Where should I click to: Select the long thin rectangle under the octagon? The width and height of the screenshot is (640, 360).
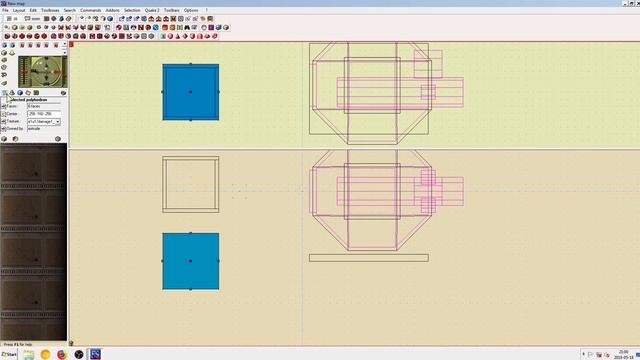point(369,258)
